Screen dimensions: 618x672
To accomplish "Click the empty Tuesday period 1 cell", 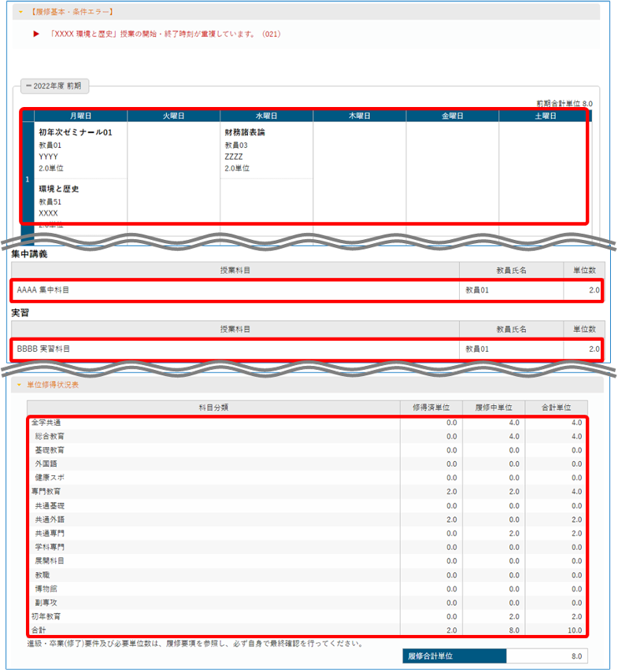I will (x=173, y=173).
